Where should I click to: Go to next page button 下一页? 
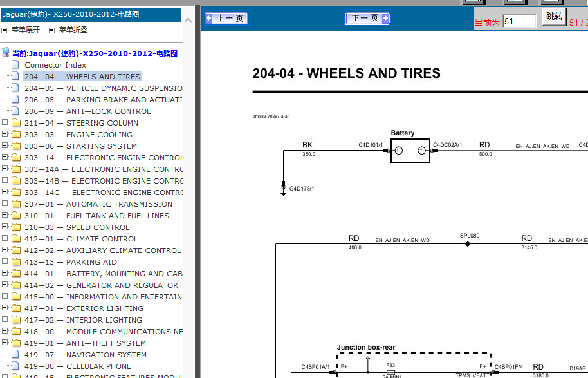[367, 18]
